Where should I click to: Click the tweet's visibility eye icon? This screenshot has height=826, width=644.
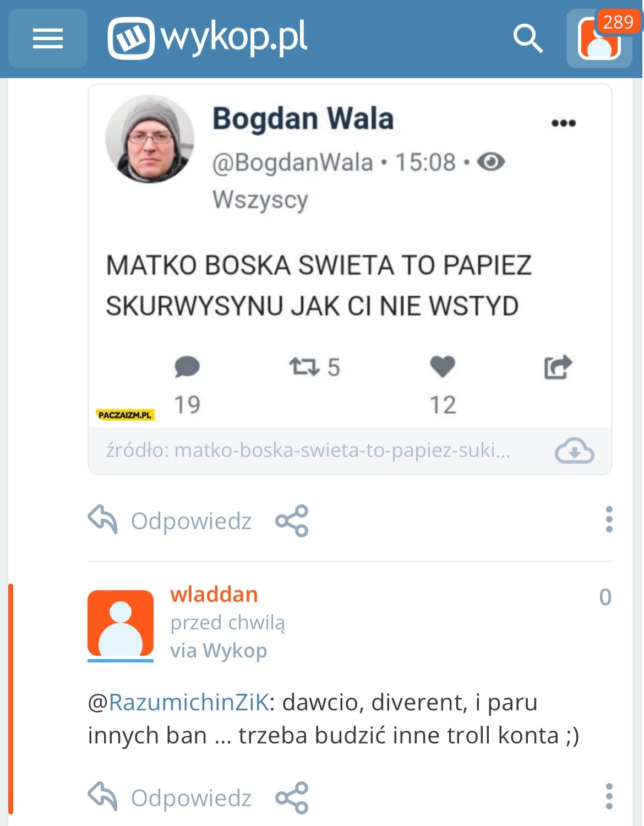point(491,162)
